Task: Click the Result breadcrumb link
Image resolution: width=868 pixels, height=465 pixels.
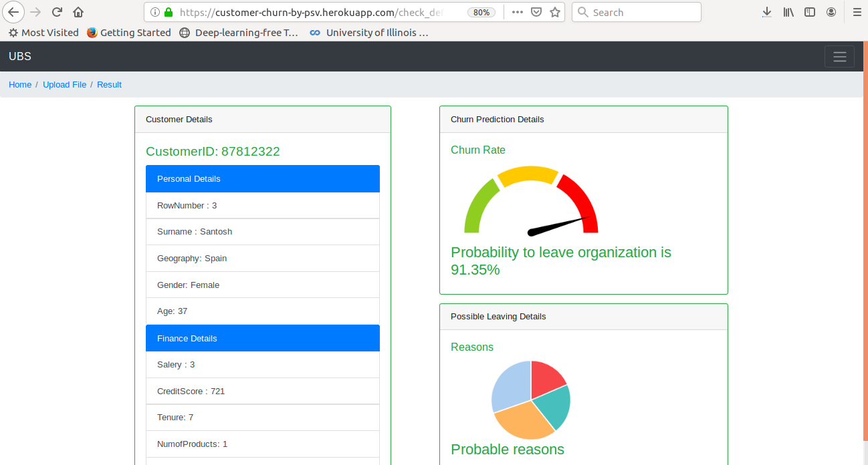Action: coord(109,85)
